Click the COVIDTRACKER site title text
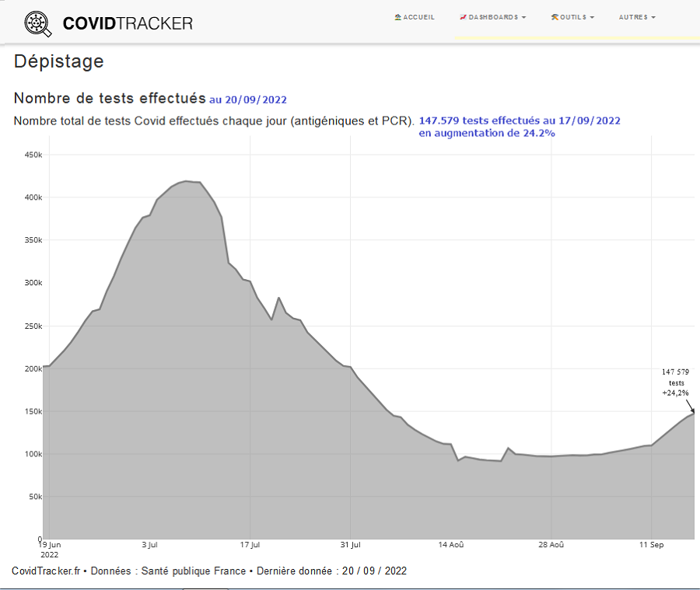This screenshot has height=590, width=700. [x=128, y=24]
